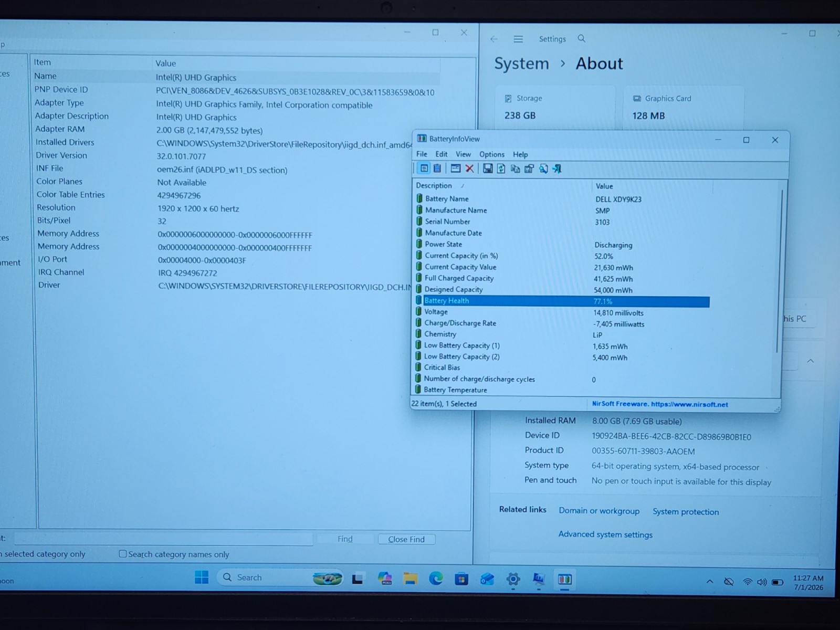
Task: Click the Storage 238 GB card
Action: coord(555,107)
